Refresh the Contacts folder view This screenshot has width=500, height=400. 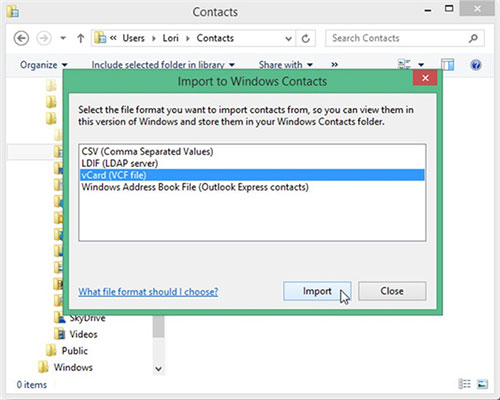pos(306,39)
